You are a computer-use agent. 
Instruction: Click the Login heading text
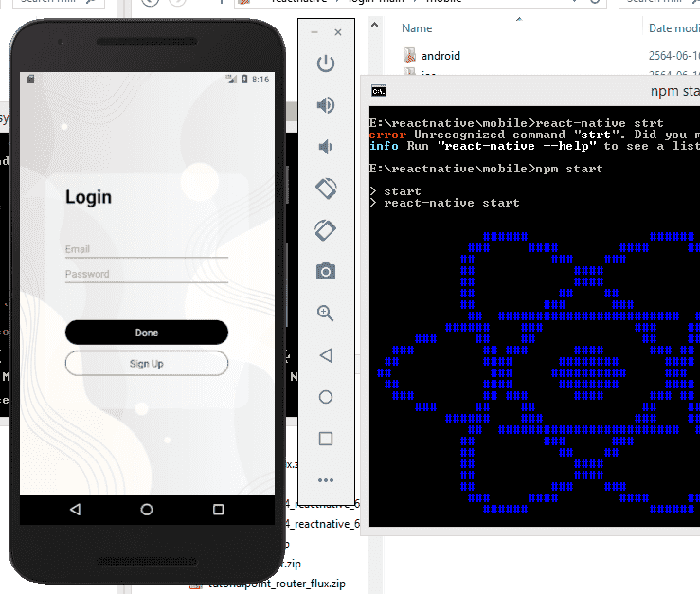pyautogui.click(x=88, y=197)
